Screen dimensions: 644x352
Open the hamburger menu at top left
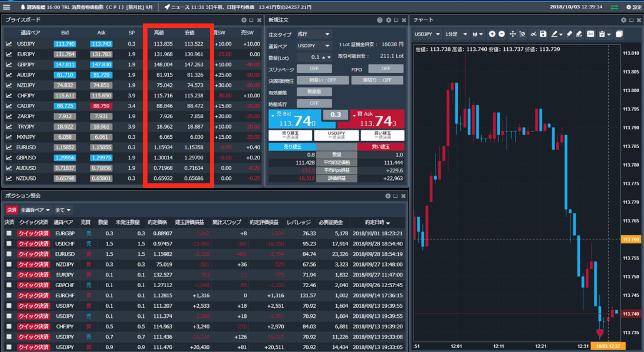pyautogui.click(x=7, y=7)
